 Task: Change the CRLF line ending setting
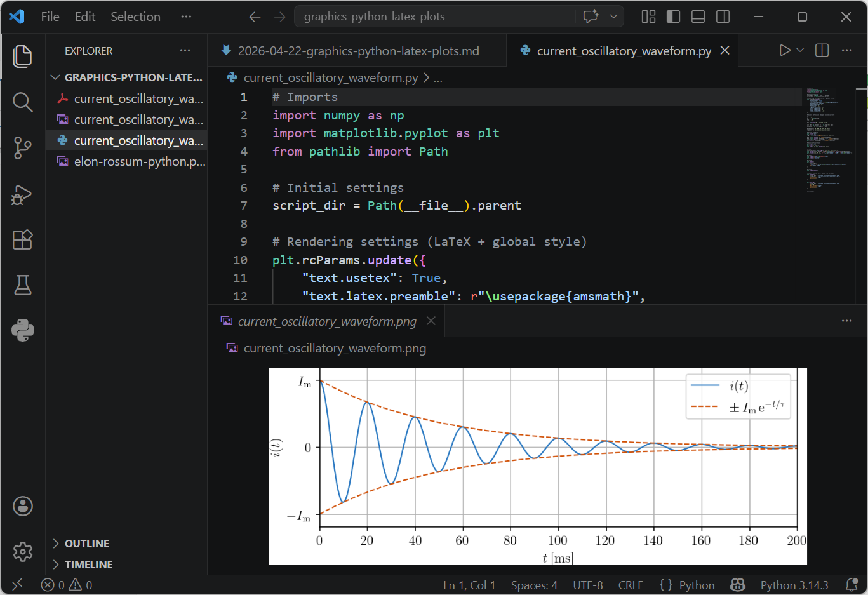[630, 585]
